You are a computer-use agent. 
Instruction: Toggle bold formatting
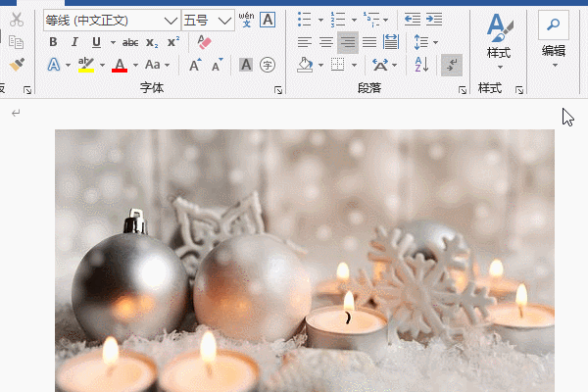[53, 42]
